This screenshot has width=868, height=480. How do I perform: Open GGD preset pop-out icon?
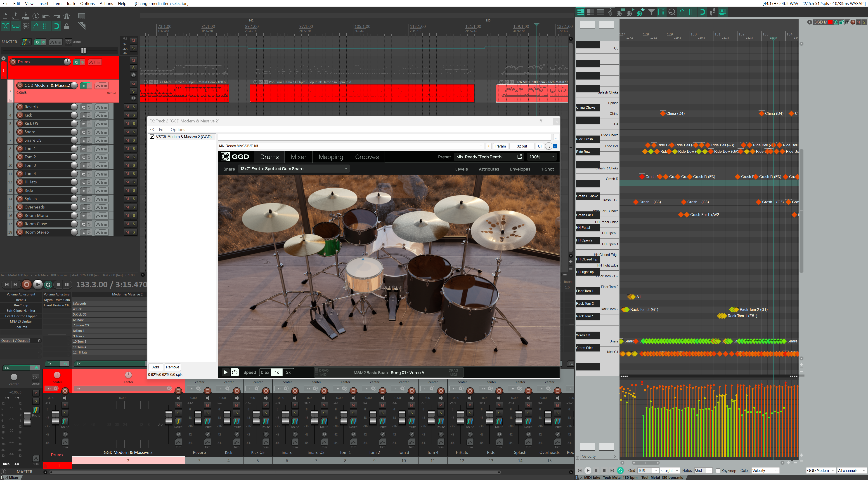point(520,157)
